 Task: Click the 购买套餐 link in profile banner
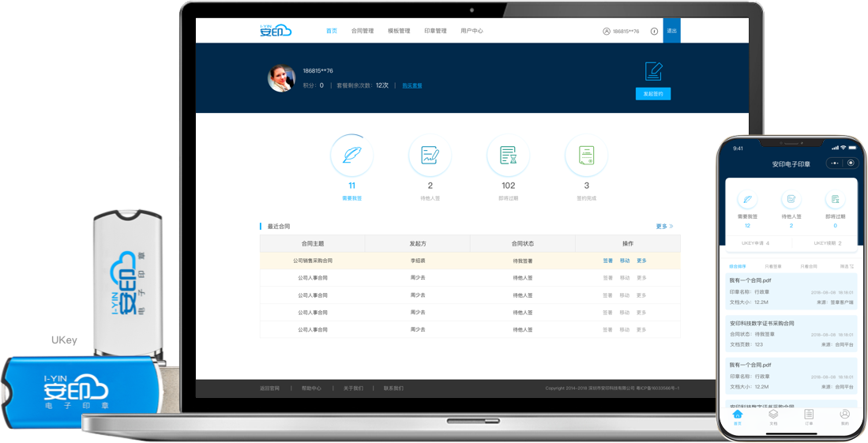point(411,85)
